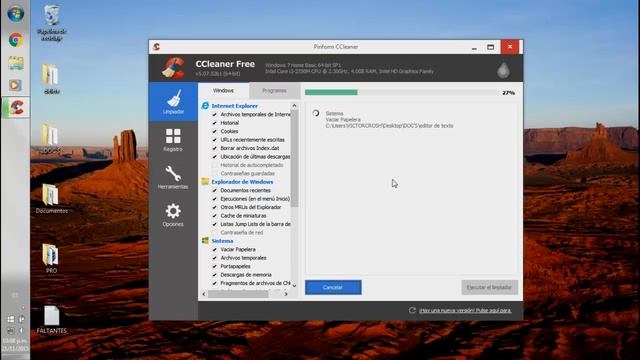Viewport: 640px width, 360px height.
Task: Toggle Portapapeles checkbox
Action: (215, 266)
